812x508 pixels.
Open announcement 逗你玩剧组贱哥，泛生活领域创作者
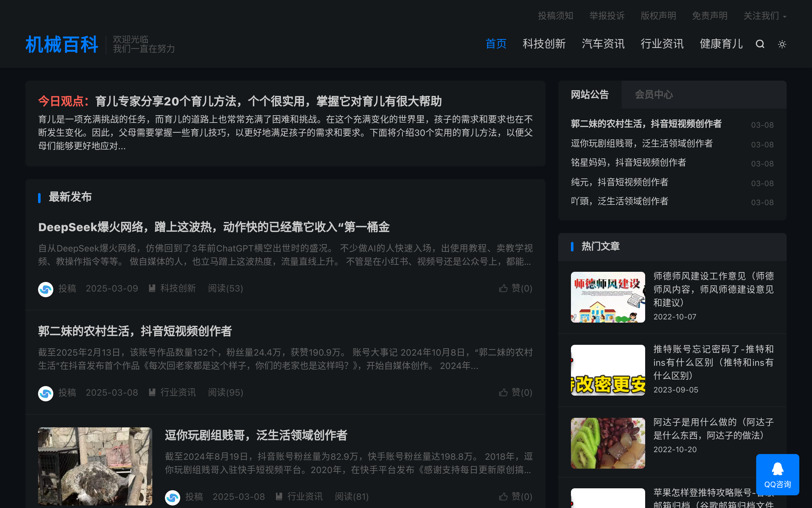(x=642, y=144)
